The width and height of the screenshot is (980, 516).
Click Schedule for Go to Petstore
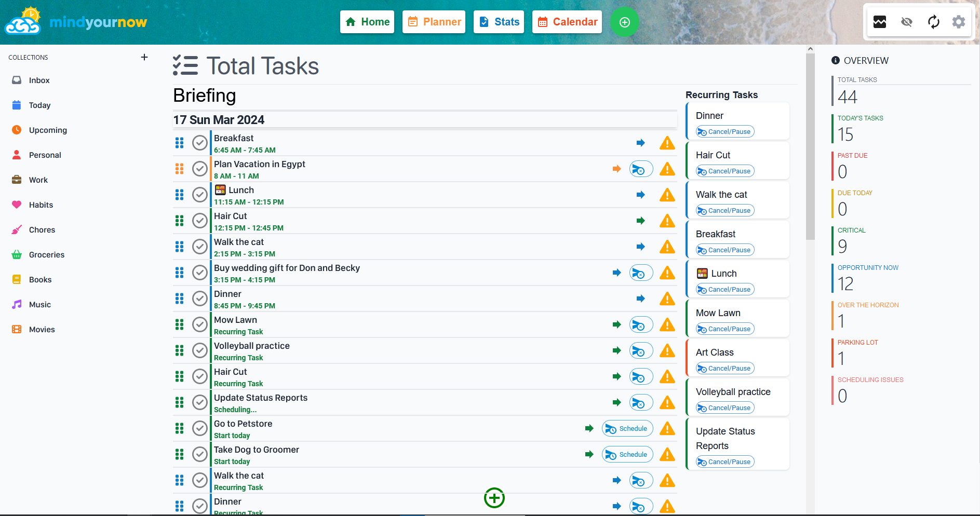pyautogui.click(x=627, y=428)
